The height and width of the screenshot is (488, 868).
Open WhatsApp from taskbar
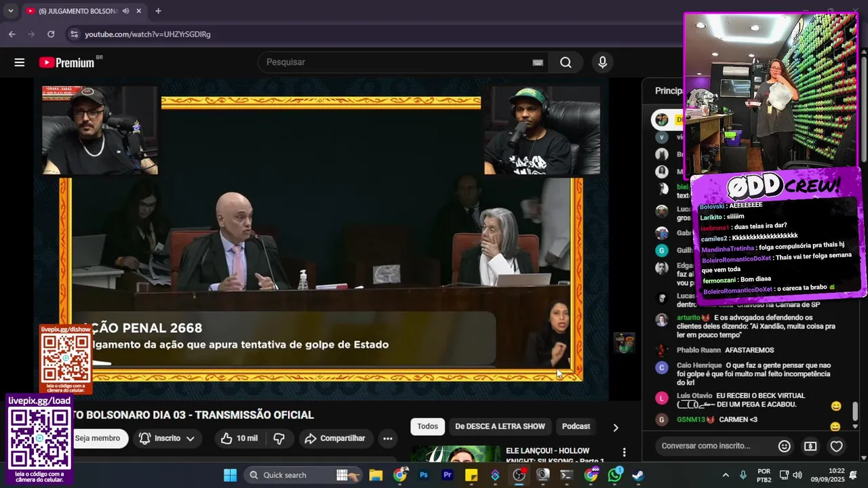click(x=615, y=475)
